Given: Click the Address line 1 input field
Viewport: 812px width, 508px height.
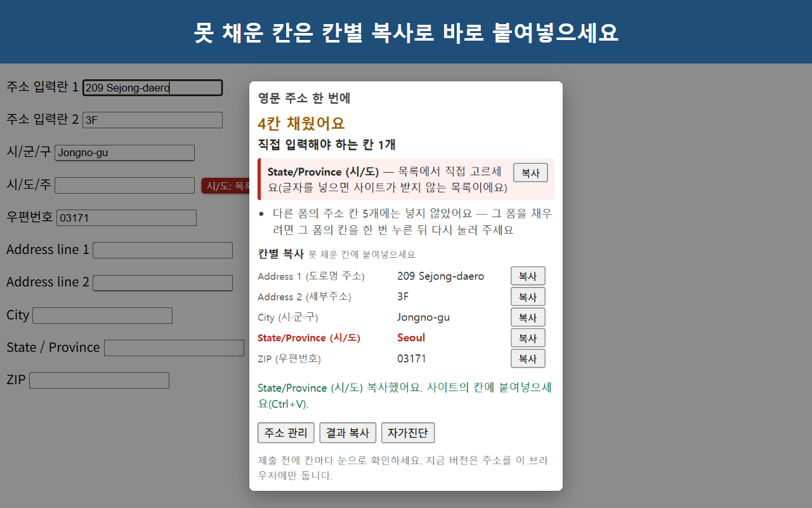Looking at the screenshot, I should [x=162, y=250].
